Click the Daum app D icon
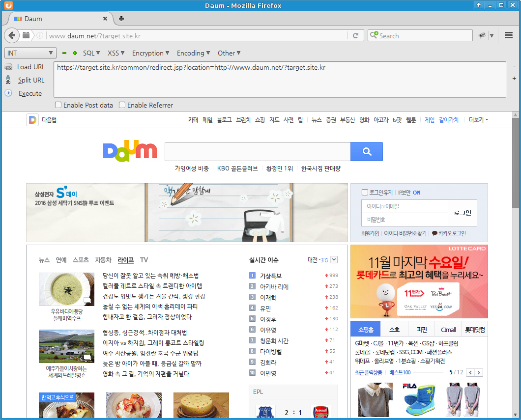The width and height of the screenshot is (521, 420). point(32,120)
